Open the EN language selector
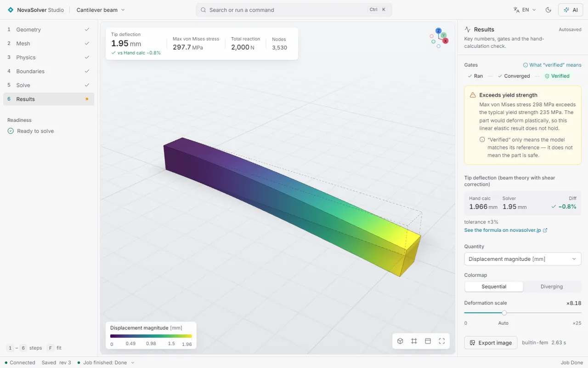The image size is (588, 368). (525, 10)
